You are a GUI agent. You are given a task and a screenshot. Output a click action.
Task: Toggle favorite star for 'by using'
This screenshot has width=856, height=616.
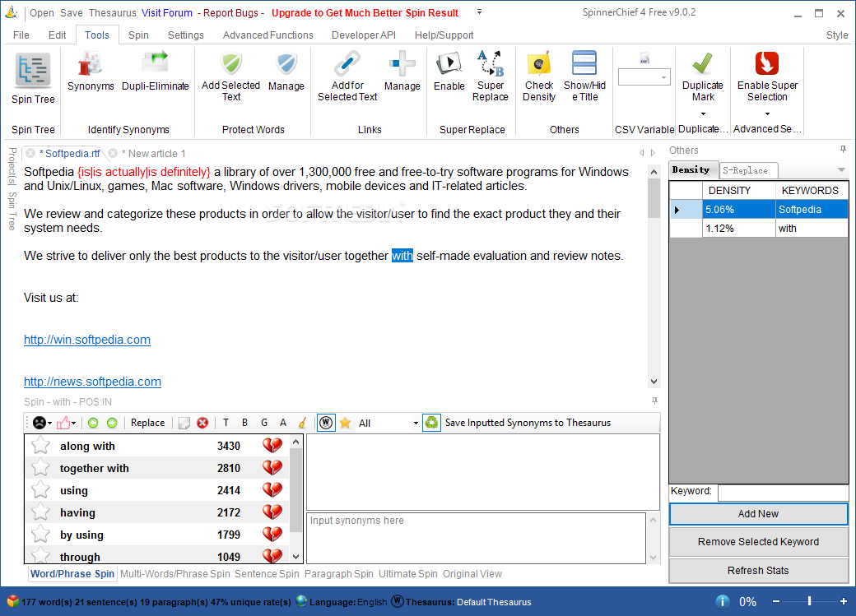click(40, 535)
